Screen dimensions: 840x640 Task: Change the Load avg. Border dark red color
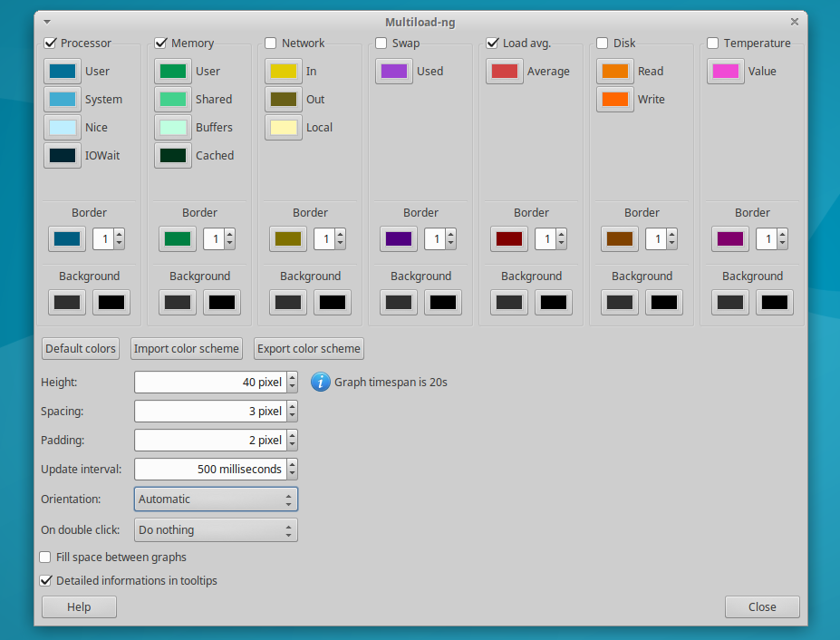click(x=509, y=239)
